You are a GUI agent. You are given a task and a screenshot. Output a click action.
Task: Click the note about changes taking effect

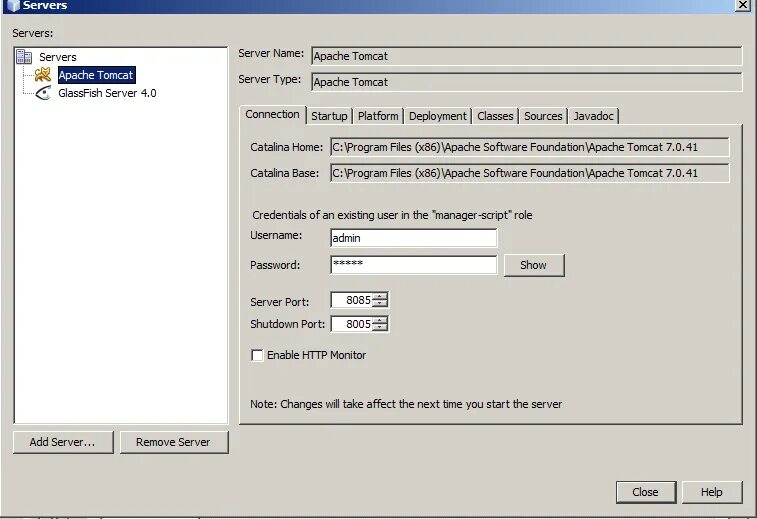pos(406,404)
